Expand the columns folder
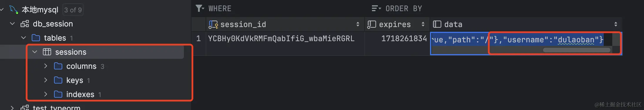The height and width of the screenshot is (110, 644). [x=46, y=66]
